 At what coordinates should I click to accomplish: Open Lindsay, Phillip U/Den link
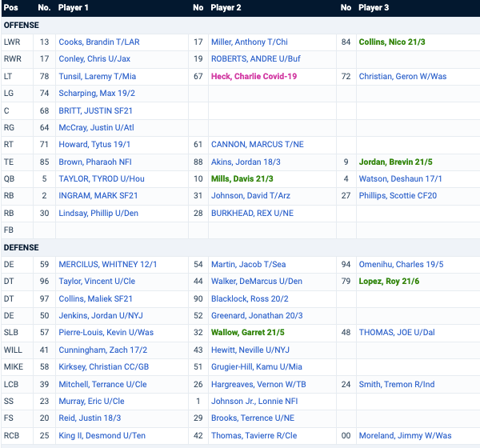click(x=98, y=213)
